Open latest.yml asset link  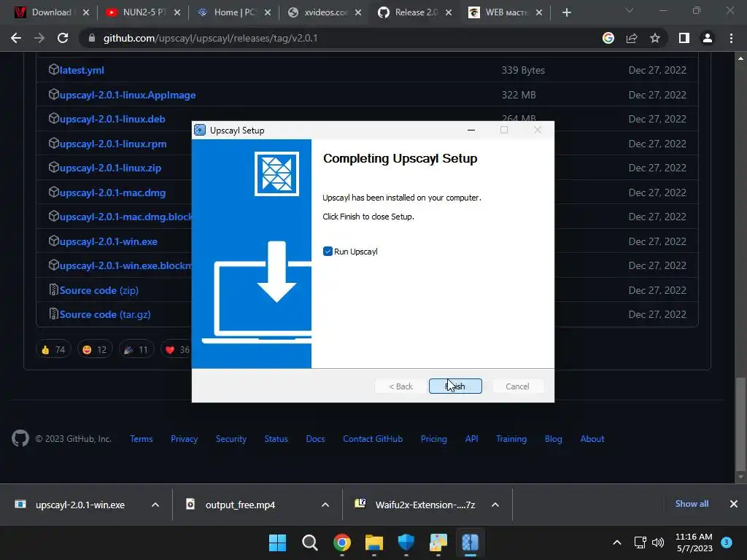[82, 70]
